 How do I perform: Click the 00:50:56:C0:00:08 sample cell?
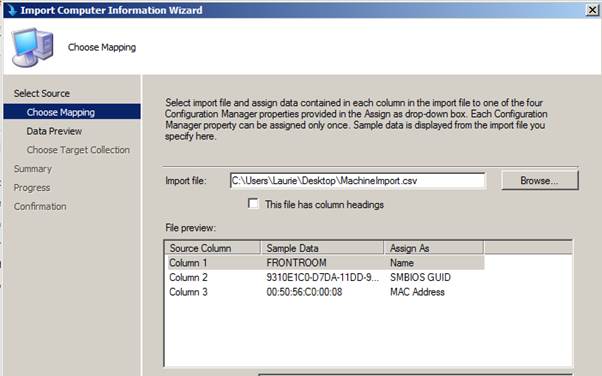pyautogui.click(x=304, y=292)
